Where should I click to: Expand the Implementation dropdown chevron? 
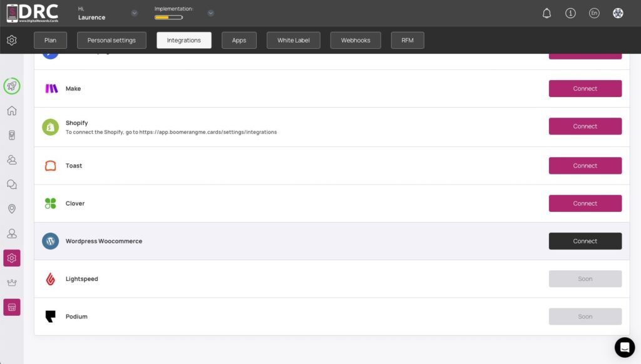(x=210, y=13)
